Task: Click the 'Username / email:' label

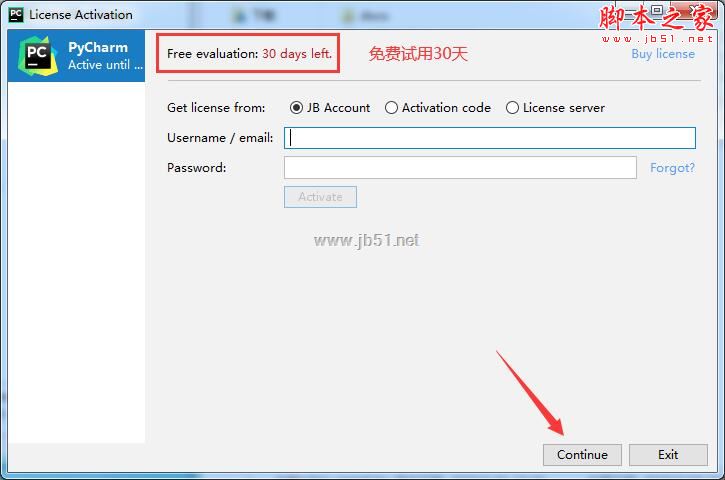Action: pos(220,138)
